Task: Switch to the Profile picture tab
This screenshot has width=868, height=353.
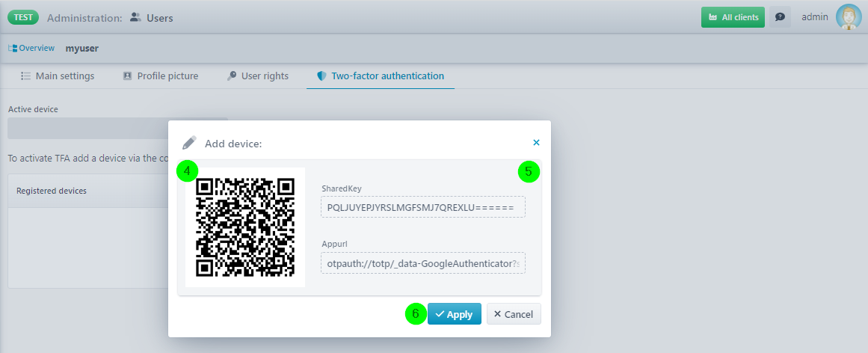Action: tap(167, 76)
